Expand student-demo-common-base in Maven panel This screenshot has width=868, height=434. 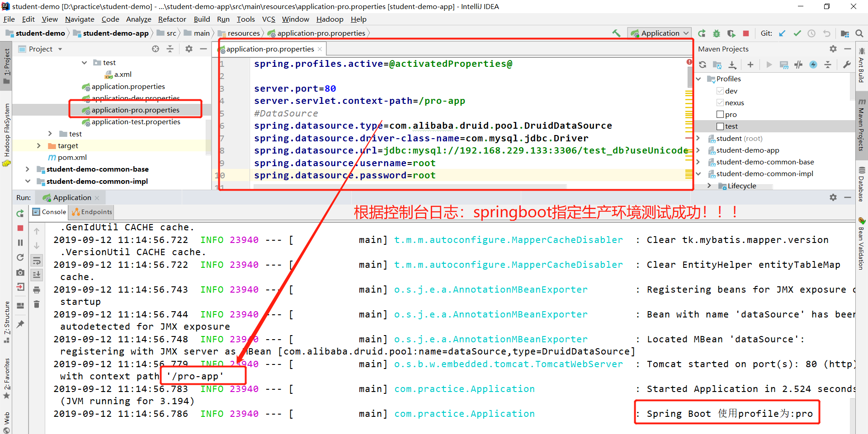click(x=698, y=162)
